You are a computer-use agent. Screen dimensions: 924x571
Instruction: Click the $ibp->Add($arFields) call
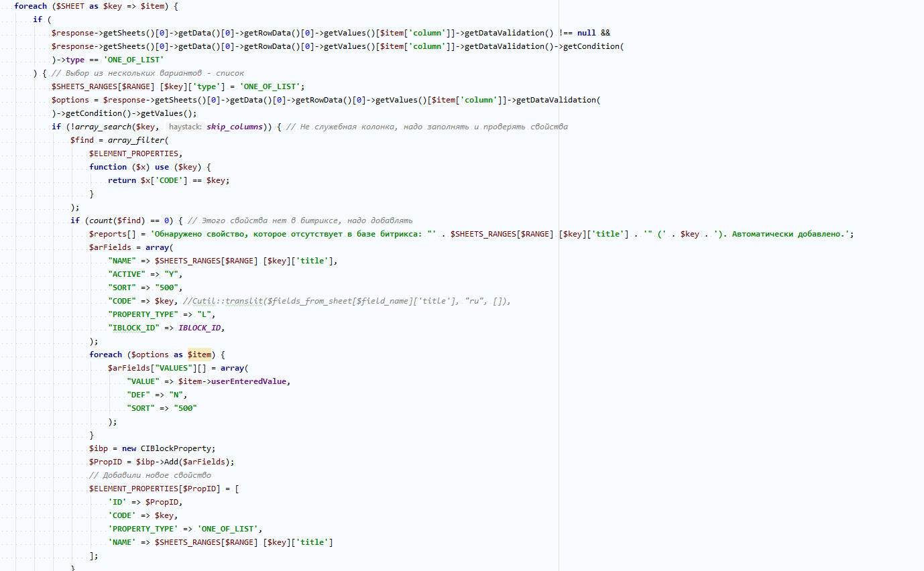185,462
